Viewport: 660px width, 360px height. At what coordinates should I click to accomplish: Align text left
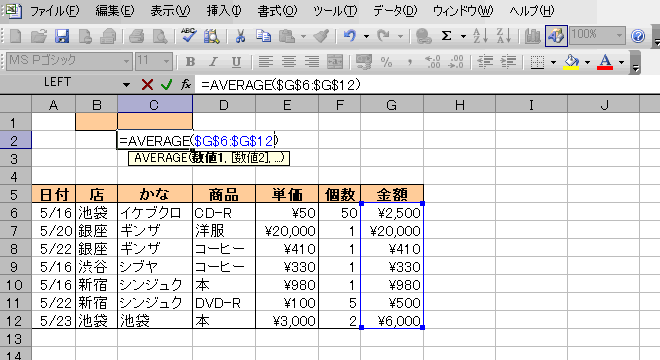[265, 62]
